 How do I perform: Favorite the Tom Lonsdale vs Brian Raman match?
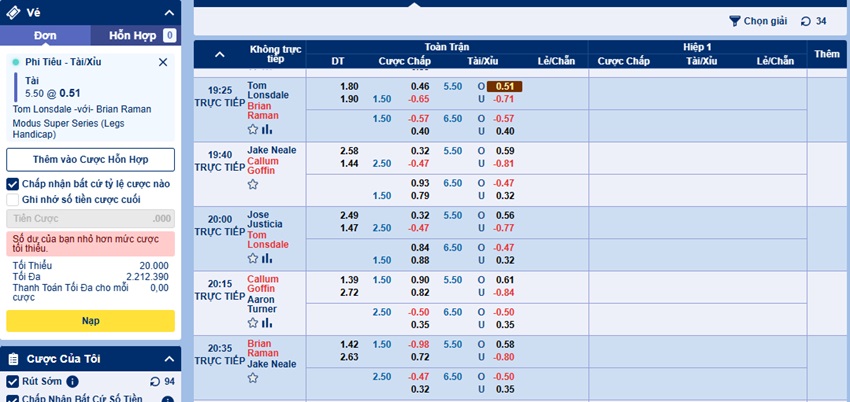253,129
